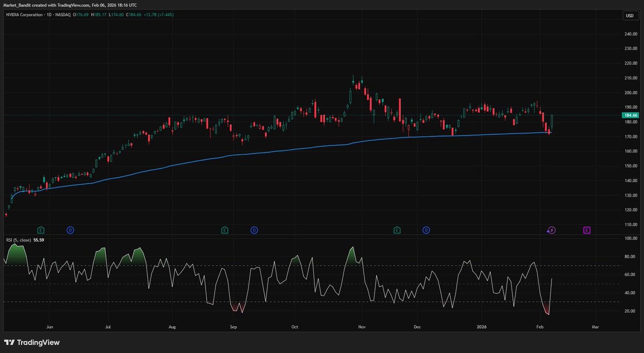This screenshot has width=644, height=353.
Task: Click the purple events icon near February
Action: click(551, 229)
